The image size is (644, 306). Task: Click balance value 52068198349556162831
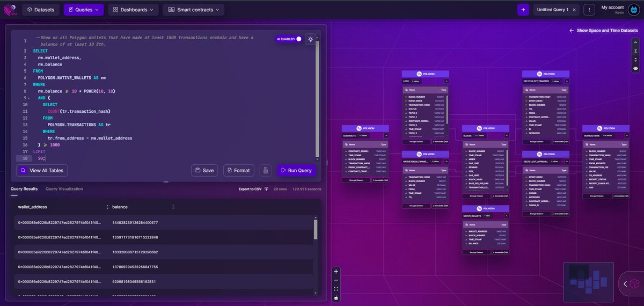pos(134,281)
